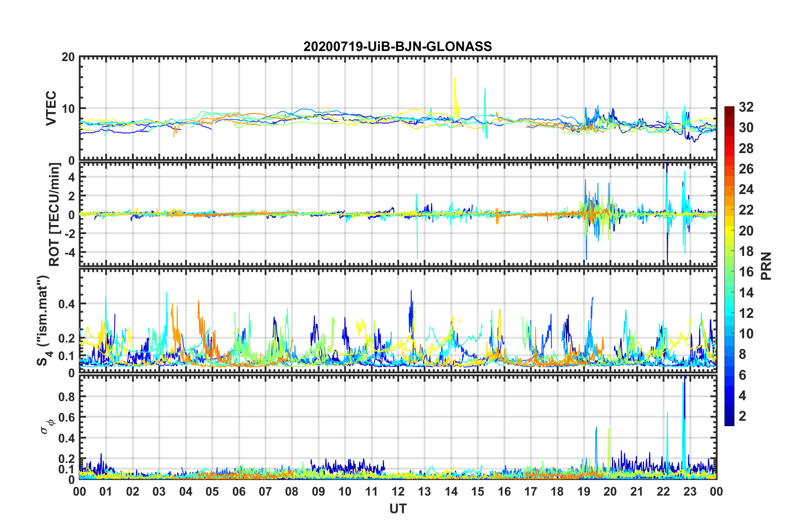Click the 20 hour tick on UT axis
The image size is (796, 532).
tap(610, 491)
